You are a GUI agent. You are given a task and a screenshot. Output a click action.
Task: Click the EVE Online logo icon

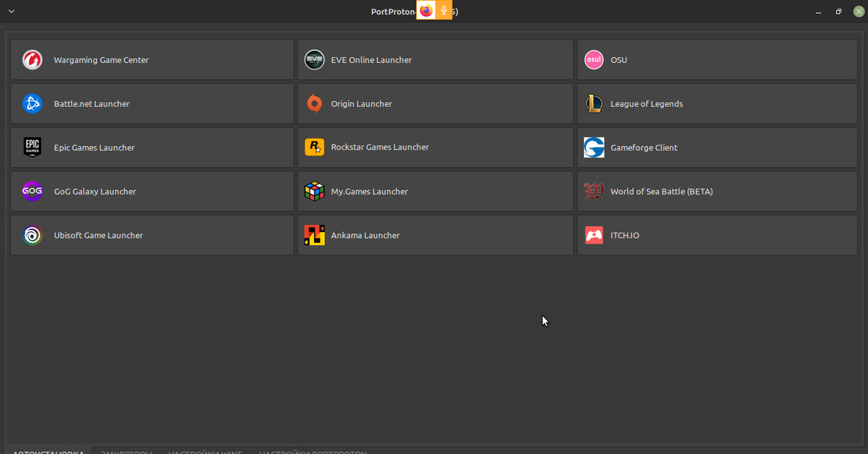tap(314, 60)
